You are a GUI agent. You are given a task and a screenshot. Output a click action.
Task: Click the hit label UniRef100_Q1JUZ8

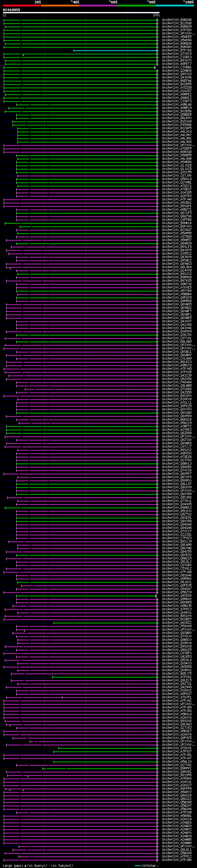point(177,165)
